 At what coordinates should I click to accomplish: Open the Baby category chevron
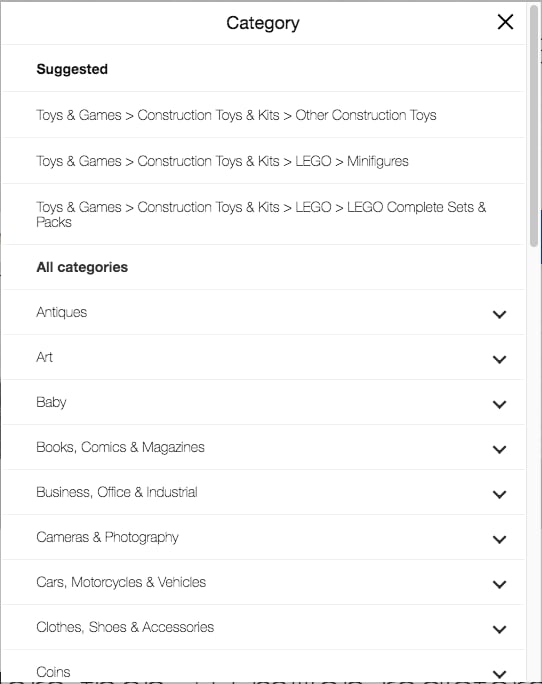499,404
